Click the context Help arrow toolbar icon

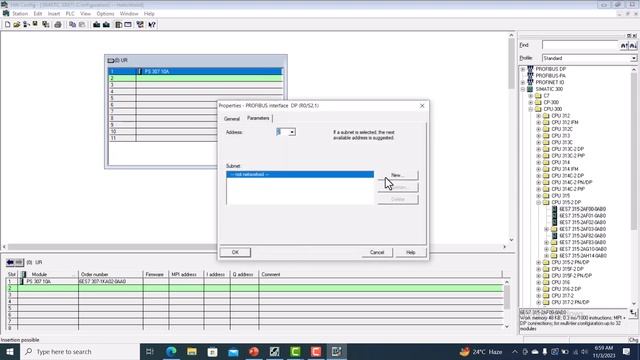click(x=152, y=24)
